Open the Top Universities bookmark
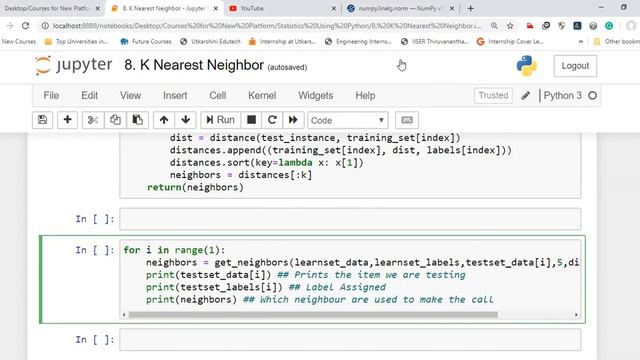640x360 pixels. coord(77,41)
